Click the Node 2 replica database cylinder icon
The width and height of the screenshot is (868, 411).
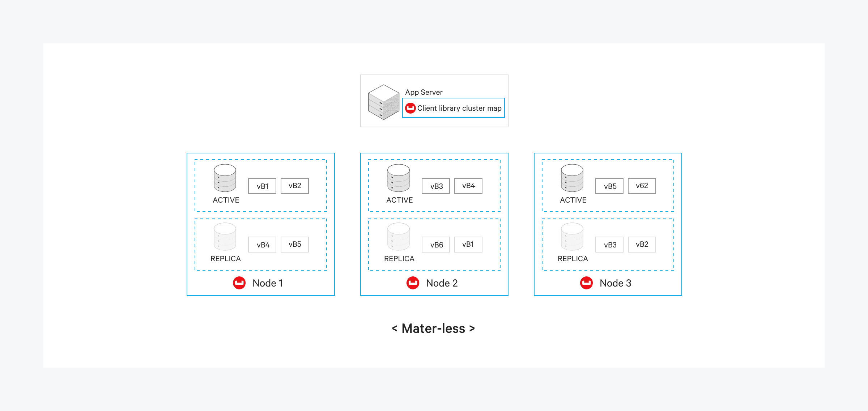point(398,237)
